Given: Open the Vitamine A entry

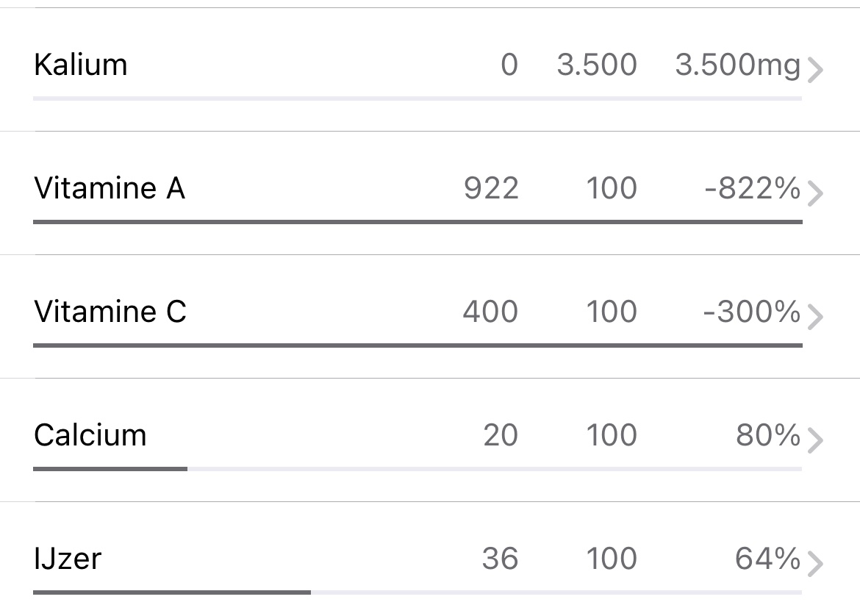Looking at the screenshot, I should coord(110,189).
